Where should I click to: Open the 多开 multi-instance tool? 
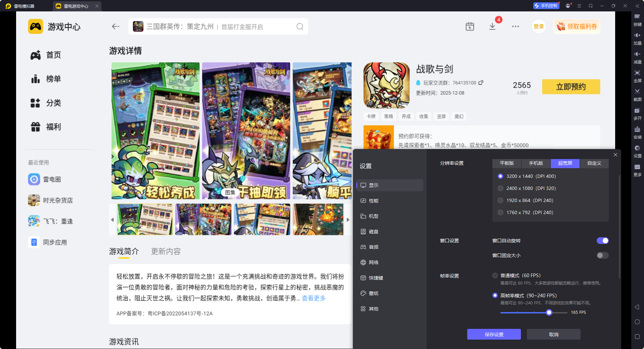click(637, 114)
